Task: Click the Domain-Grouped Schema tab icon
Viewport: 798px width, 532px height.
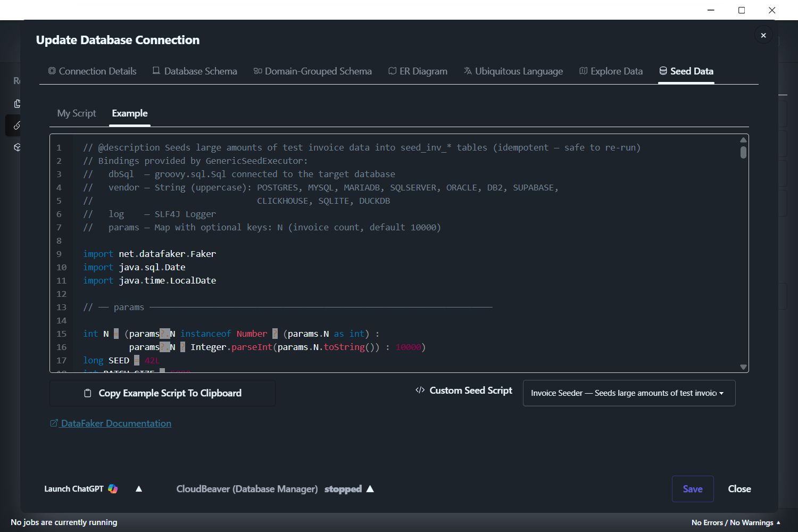Action: [257, 71]
